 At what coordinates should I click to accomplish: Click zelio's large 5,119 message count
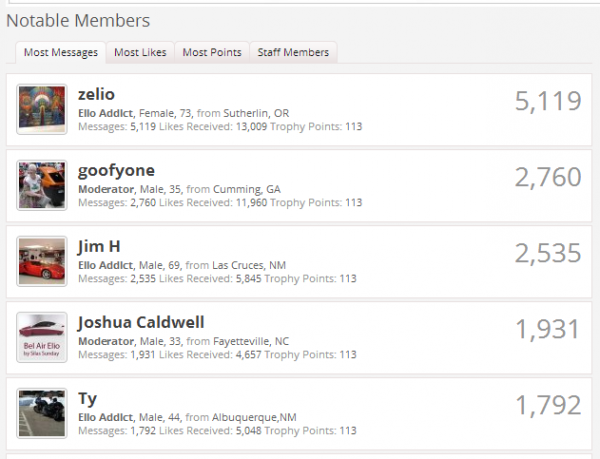point(547,101)
